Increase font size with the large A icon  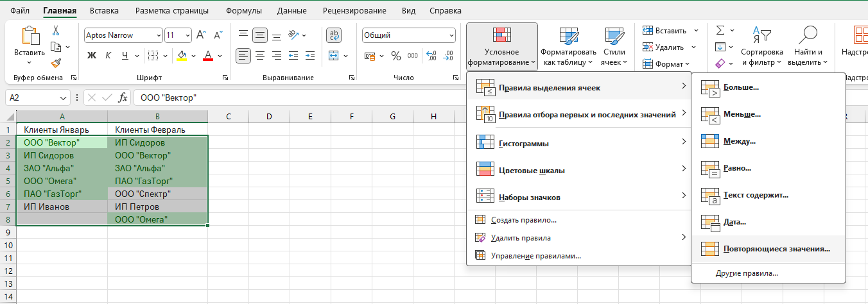pyautogui.click(x=201, y=35)
